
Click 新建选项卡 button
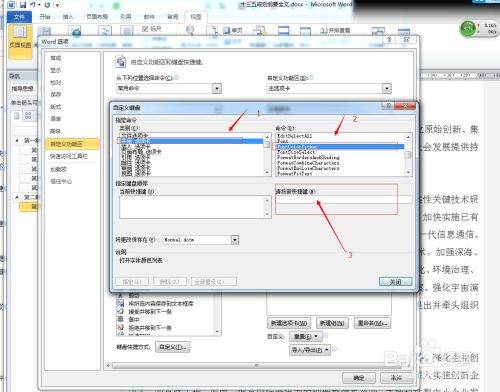click(x=289, y=323)
